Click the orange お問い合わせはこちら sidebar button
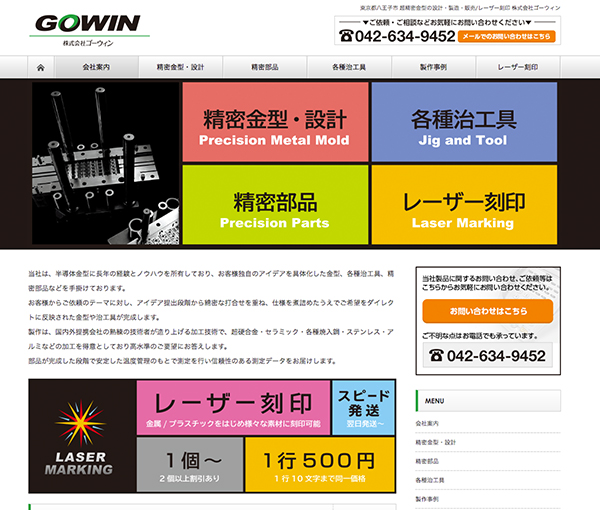 pos(488,311)
